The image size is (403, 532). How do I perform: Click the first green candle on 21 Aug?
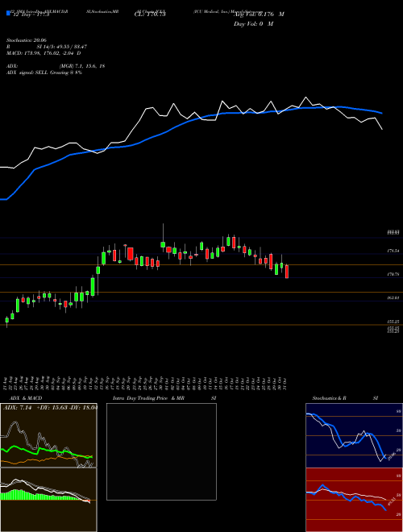pyautogui.click(x=6, y=320)
